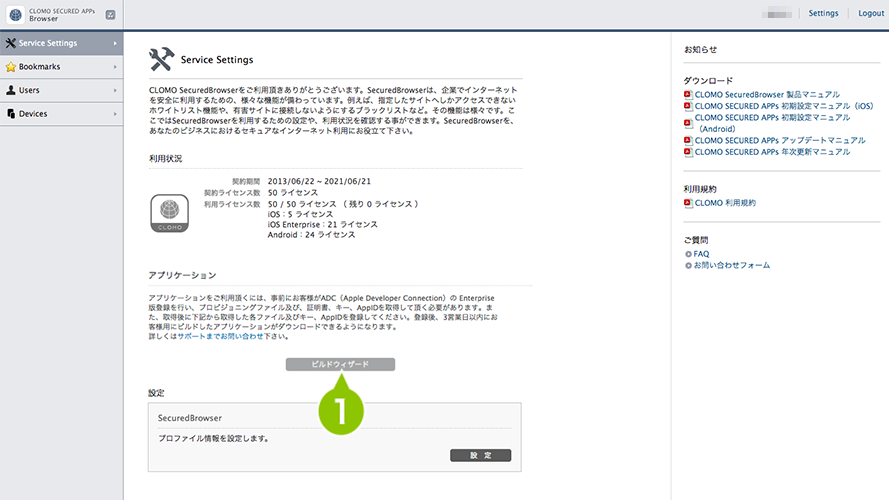Click the Devices icon in sidebar
The image size is (889, 500).
11,114
